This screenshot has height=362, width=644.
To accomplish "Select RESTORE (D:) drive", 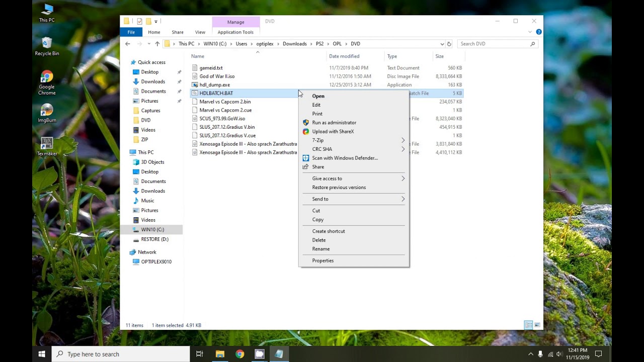I will (x=154, y=239).
